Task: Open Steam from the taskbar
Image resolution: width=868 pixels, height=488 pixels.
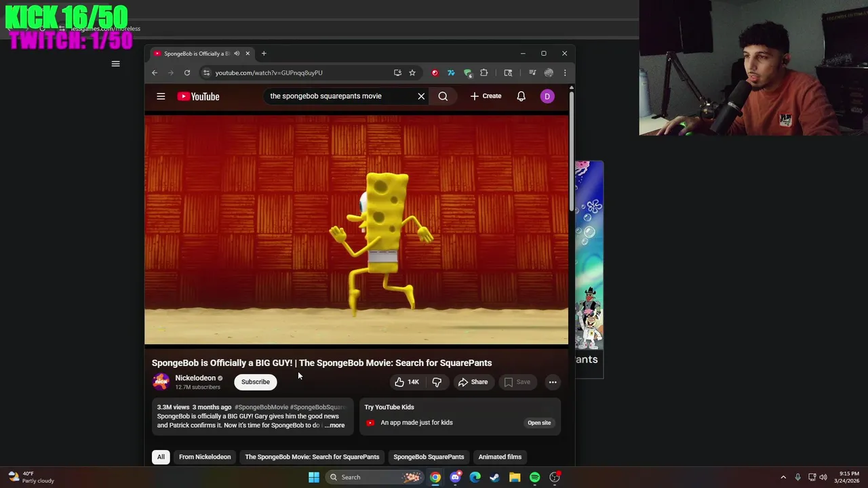Action: [495, 477]
